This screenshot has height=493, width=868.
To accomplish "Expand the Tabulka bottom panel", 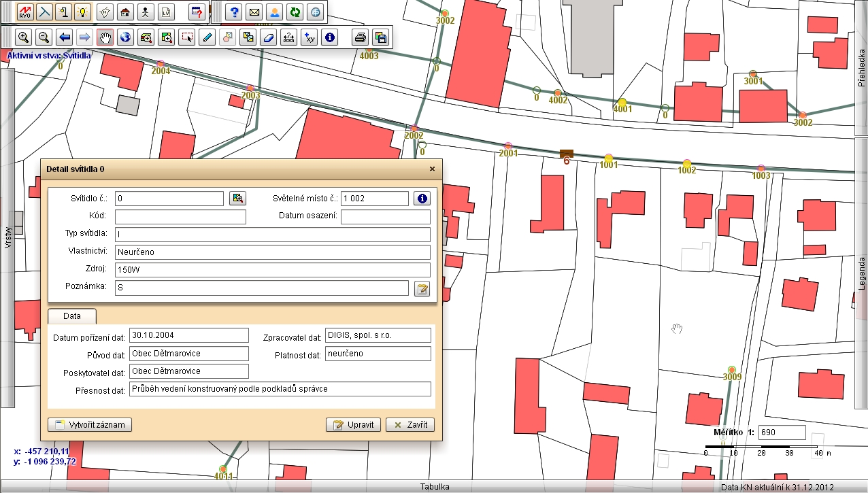I will (x=434, y=487).
